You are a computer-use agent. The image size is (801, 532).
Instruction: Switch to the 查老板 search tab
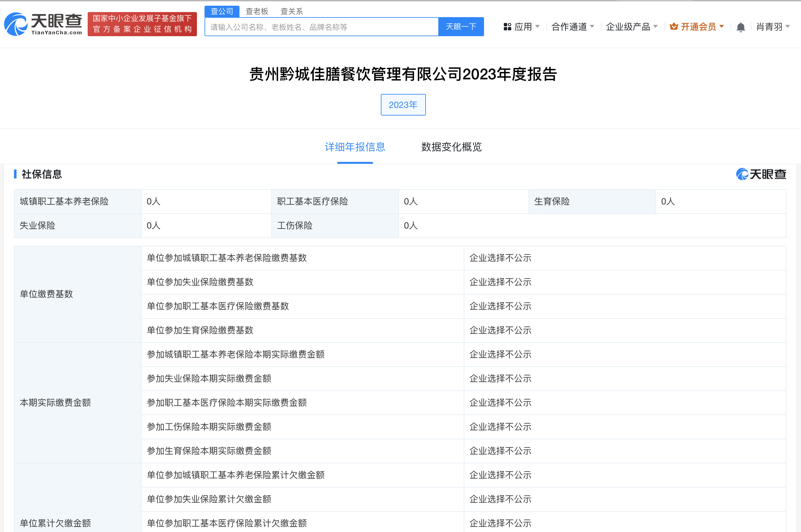(x=257, y=11)
